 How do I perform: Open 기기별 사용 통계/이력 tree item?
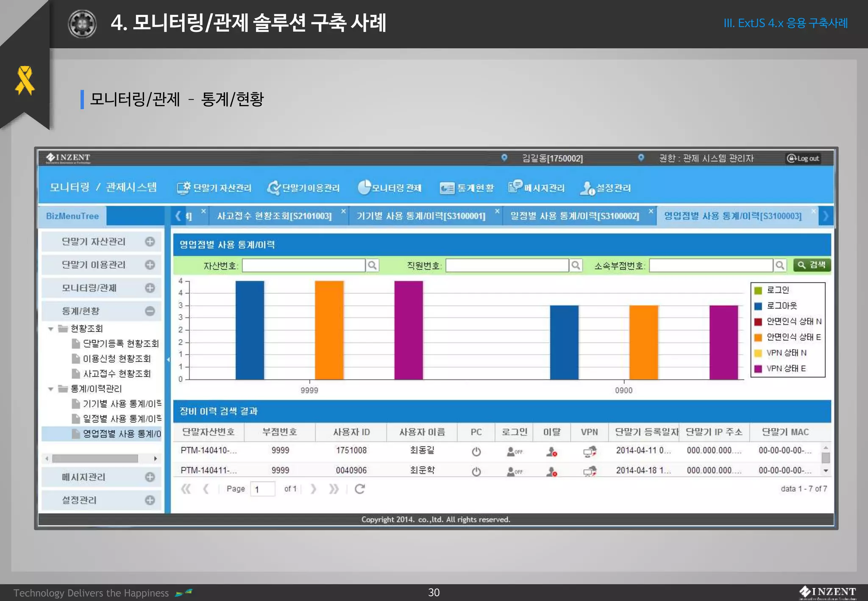coord(122,404)
